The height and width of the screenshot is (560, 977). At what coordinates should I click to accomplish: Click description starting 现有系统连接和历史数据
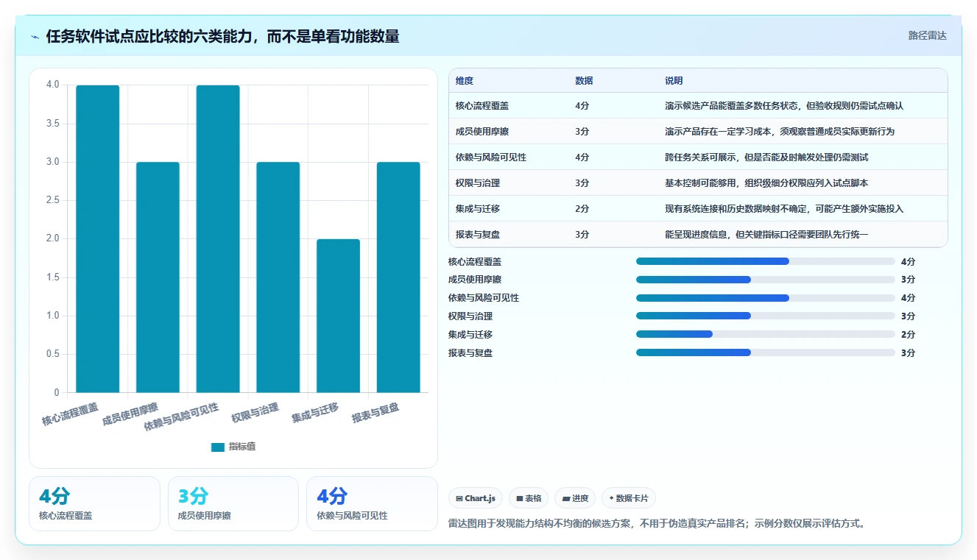click(x=784, y=209)
